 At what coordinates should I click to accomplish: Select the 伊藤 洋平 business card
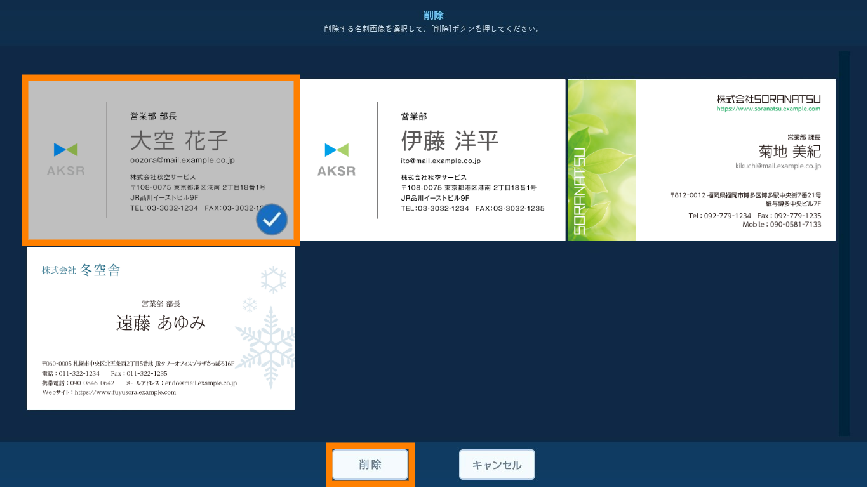[432, 160]
